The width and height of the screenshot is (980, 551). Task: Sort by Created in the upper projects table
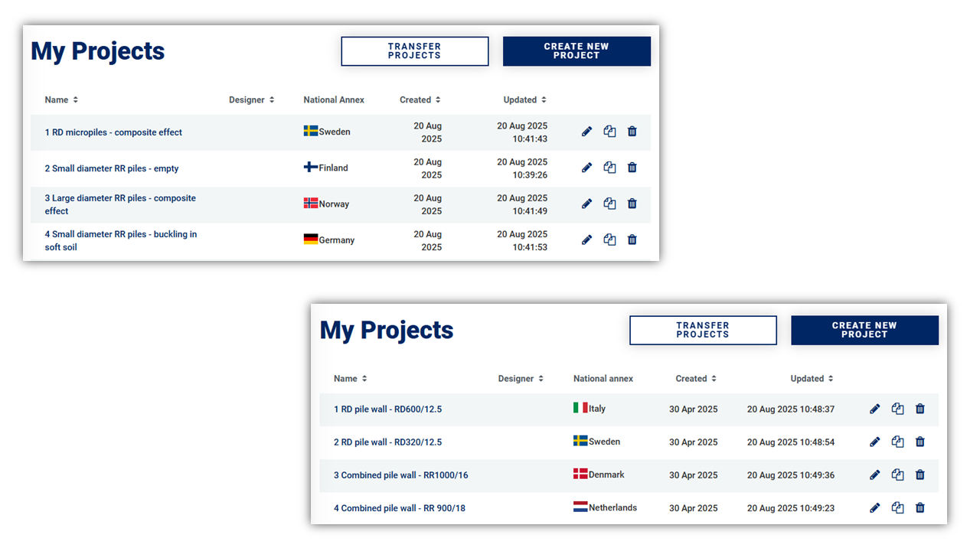click(x=420, y=100)
